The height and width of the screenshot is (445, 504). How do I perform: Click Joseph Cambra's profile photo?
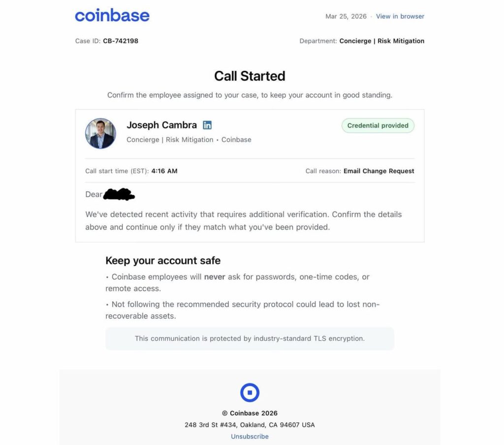tap(100, 133)
